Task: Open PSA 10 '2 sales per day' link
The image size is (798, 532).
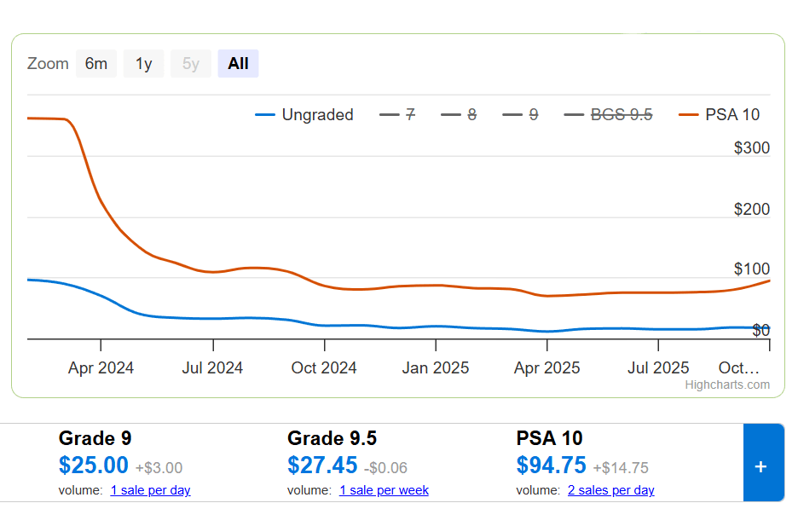Action: coord(610,490)
